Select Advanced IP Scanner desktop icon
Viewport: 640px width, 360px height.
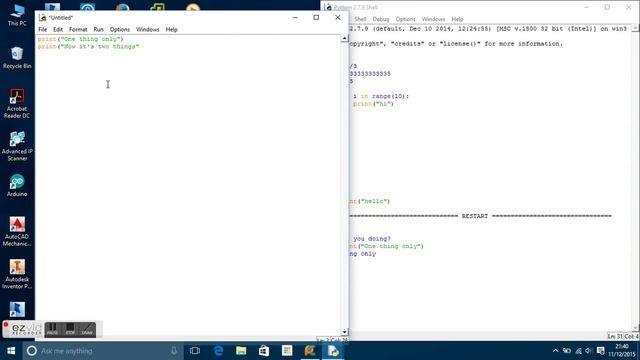tap(17, 146)
